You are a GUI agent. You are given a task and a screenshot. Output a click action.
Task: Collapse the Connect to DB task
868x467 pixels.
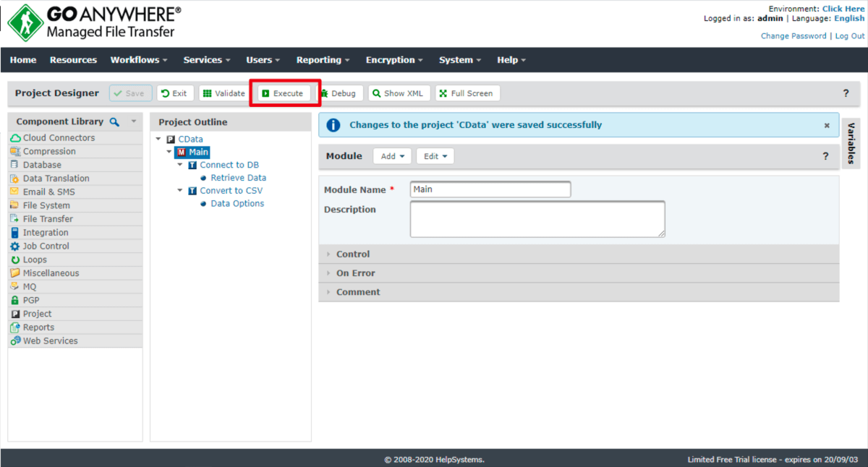(180, 165)
